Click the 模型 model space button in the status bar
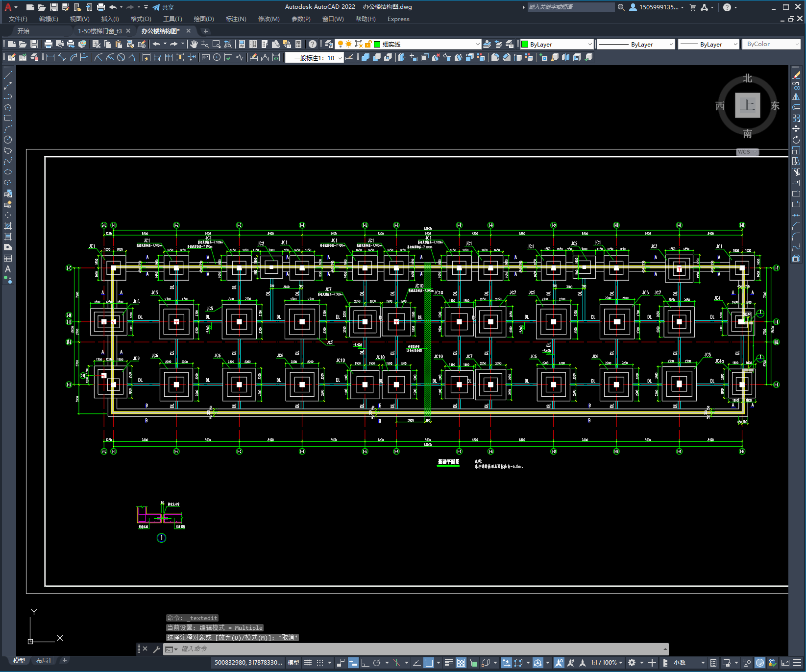This screenshot has height=672, width=806. (x=293, y=663)
